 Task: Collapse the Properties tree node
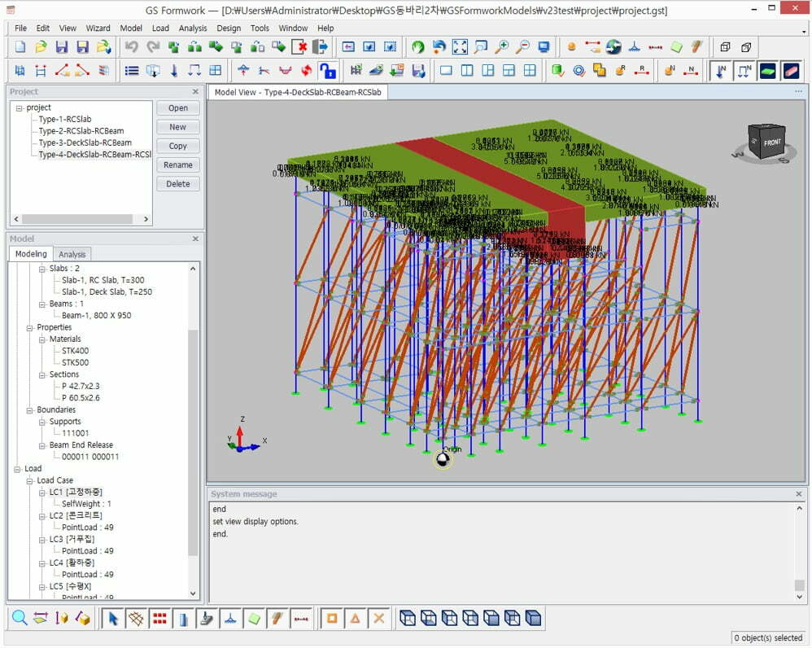(30, 327)
